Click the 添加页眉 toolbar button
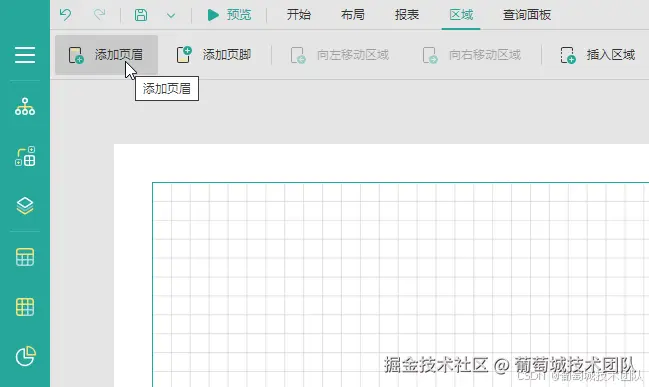Screen dimensions: 649x387 [x=106, y=55]
